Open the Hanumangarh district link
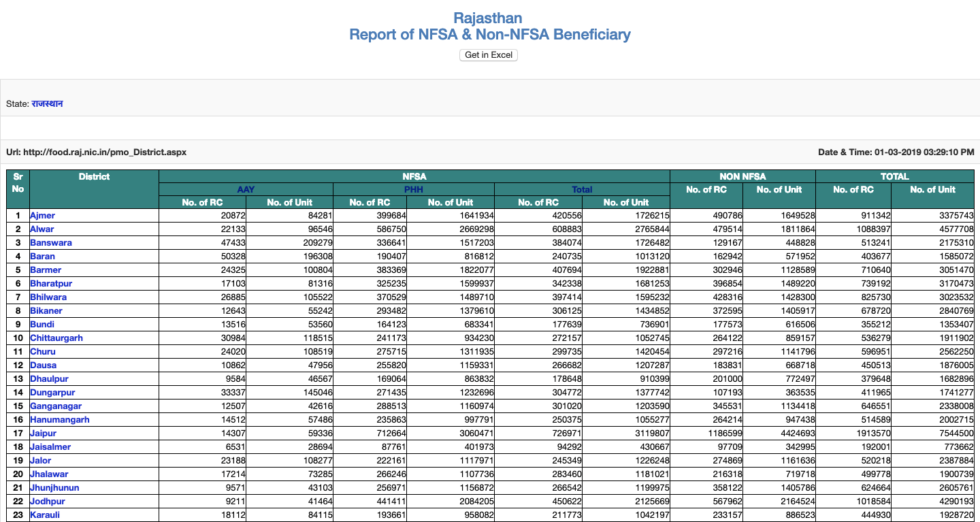This screenshot has height=522, width=980. [x=60, y=420]
